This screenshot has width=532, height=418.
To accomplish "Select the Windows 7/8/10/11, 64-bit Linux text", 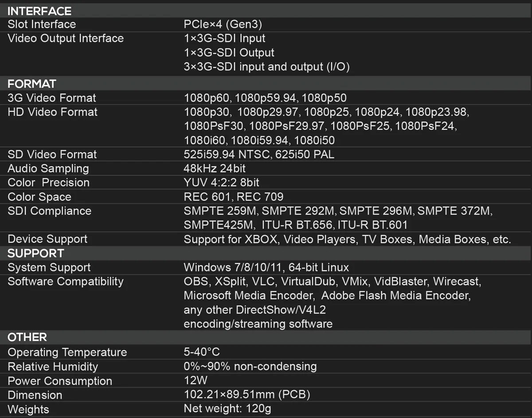I will tap(266, 268).
